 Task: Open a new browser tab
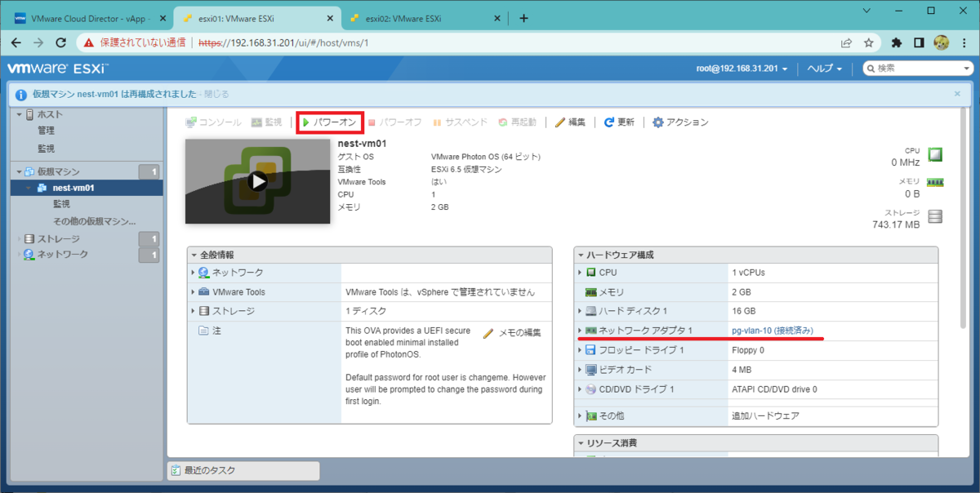pyautogui.click(x=523, y=18)
